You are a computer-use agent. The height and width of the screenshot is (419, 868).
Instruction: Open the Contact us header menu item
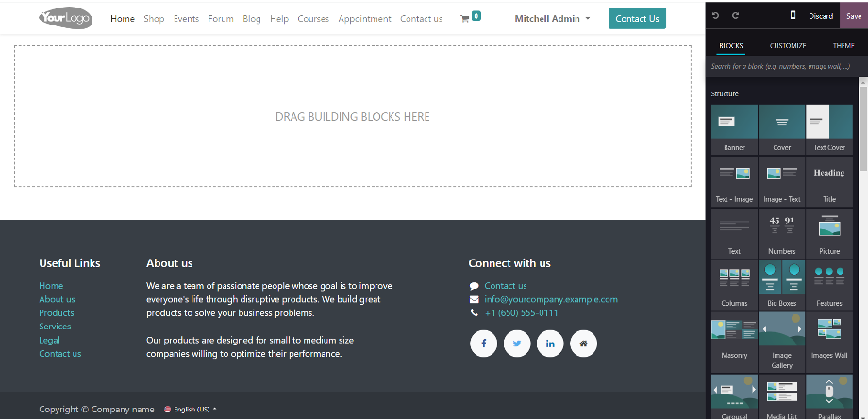(422, 18)
